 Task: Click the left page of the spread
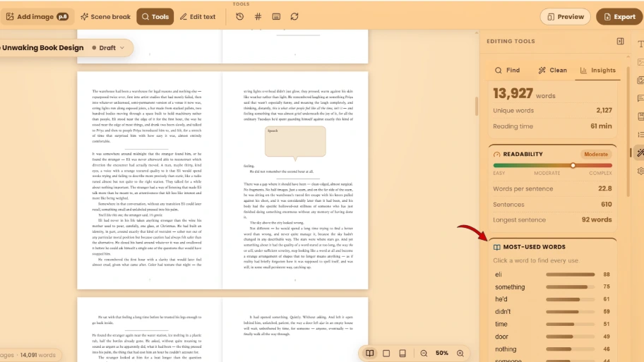click(x=150, y=181)
